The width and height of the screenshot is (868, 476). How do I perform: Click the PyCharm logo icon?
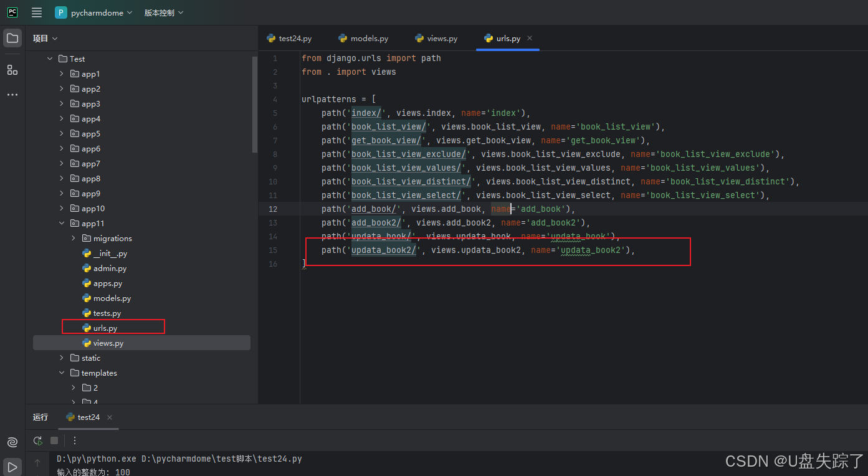[12, 12]
